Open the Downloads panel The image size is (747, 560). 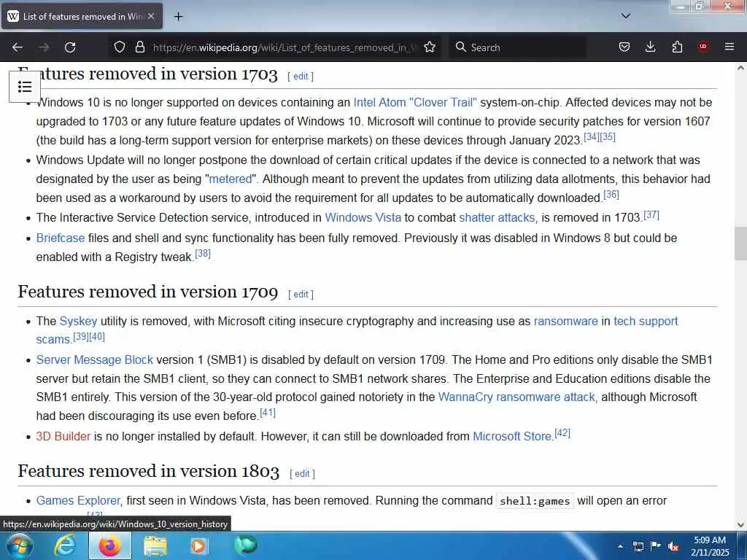(x=650, y=47)
